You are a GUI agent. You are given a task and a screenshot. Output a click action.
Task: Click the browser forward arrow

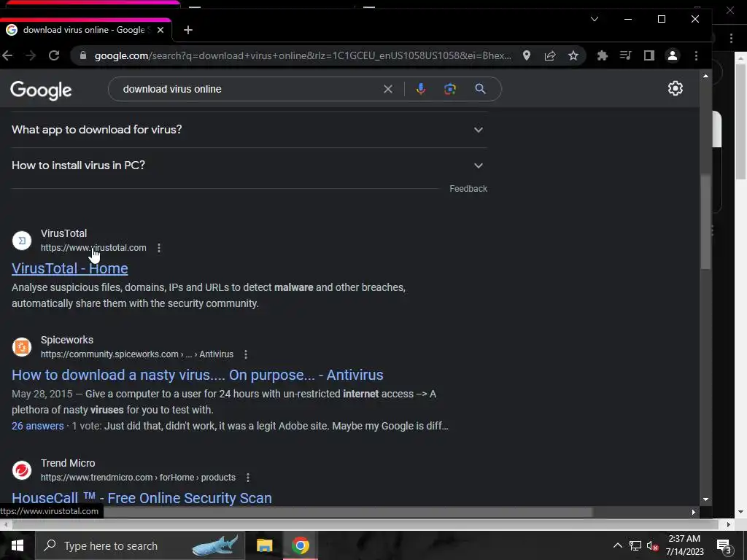[31, 55]
